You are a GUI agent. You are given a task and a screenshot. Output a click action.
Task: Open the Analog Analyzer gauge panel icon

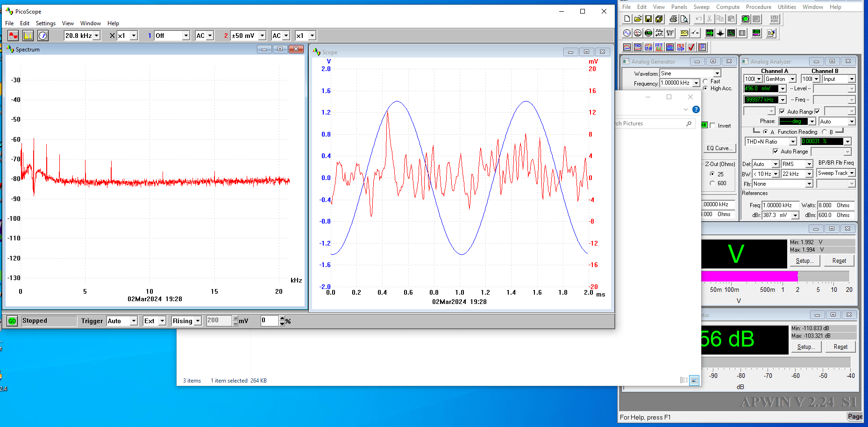pyautogui.click(x=638, y=33)
